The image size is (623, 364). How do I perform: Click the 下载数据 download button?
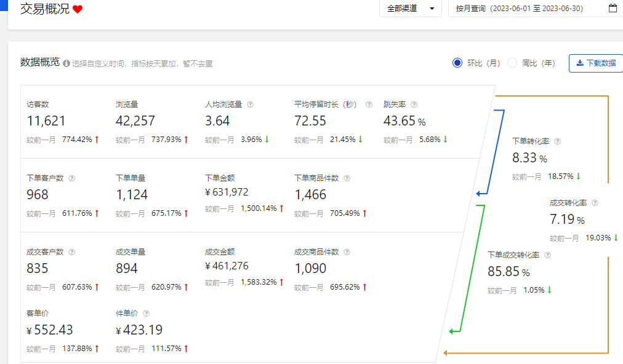[x=595, y=63]
